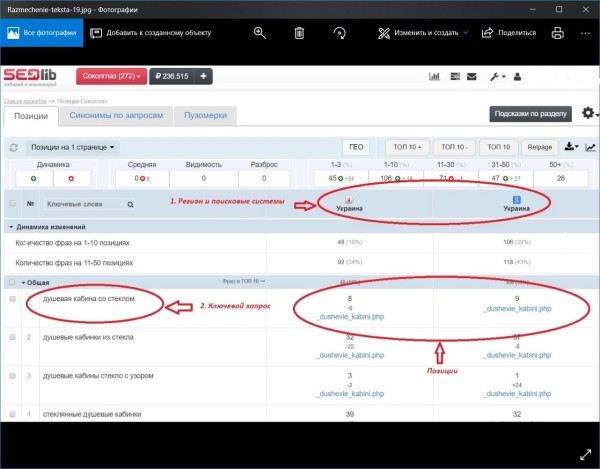The height and width of the screenshot is (469, 600).
Task: Check the box for душевая кабина со стеклом
Action: coord(13,299)
